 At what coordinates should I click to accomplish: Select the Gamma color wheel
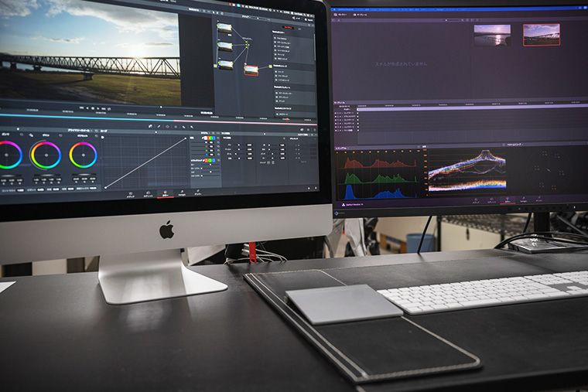[x=46, y=155]
